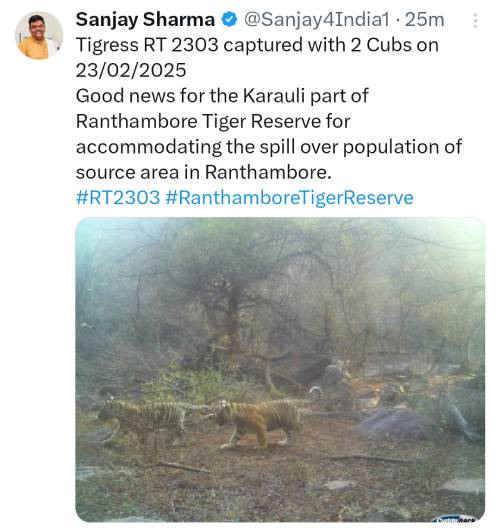Click the date 23/02/2025 in the tweet
Screen dimensions: 500x528
point(131,70)
